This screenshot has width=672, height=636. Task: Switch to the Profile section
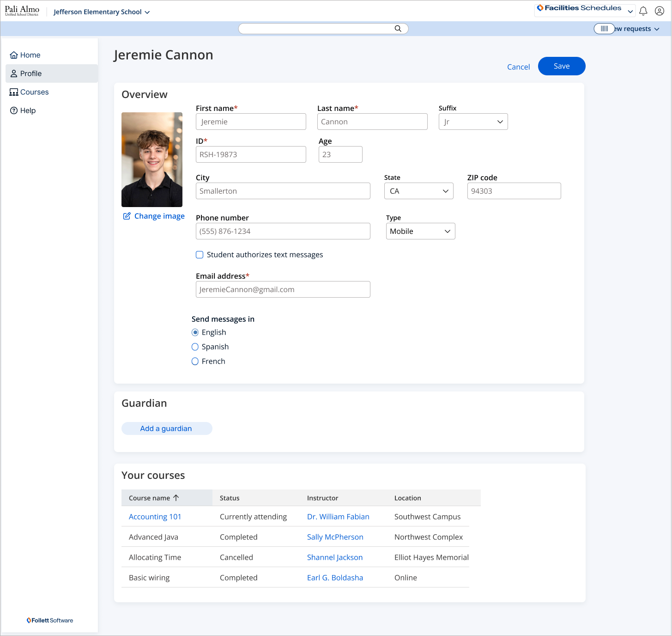point(31,73)
